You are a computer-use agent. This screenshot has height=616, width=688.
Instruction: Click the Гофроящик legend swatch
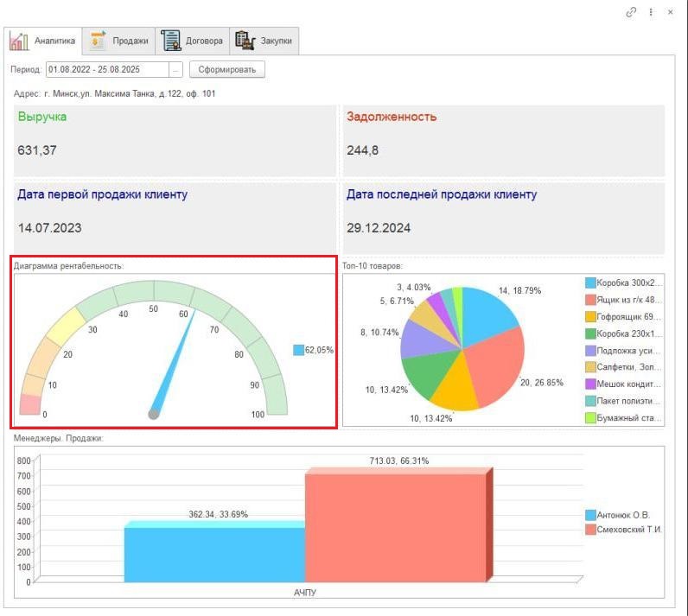[x=590, y=316]
